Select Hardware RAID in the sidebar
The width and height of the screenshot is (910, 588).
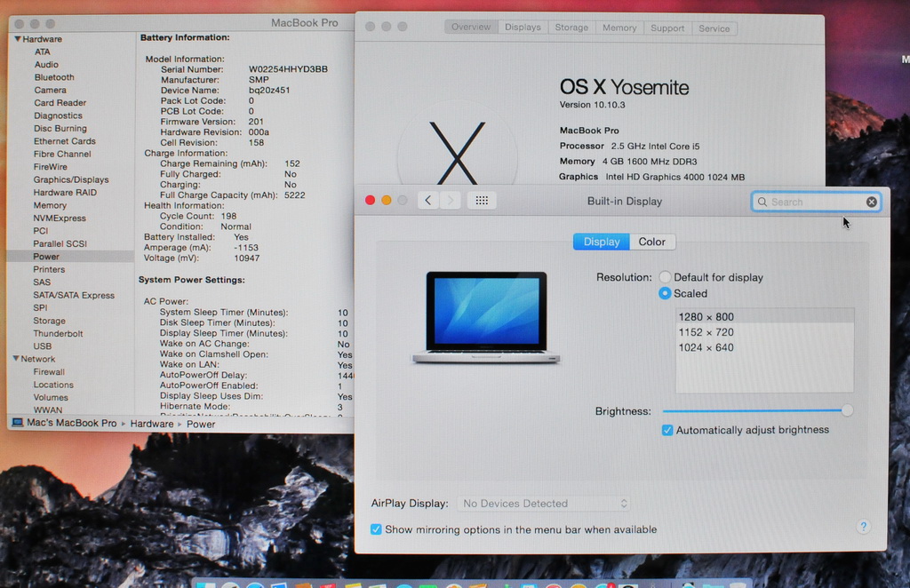[x=65, y=193]
